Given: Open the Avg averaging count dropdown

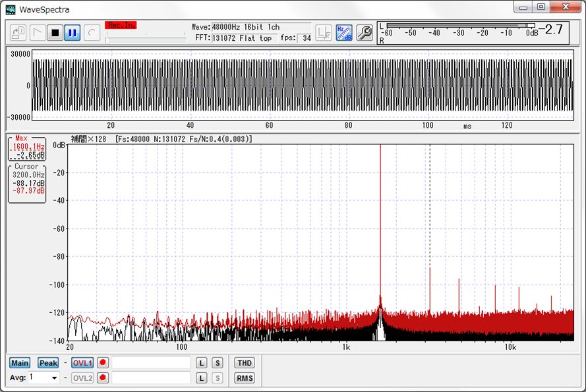Looking at the screenshot, I should (55, 377).
